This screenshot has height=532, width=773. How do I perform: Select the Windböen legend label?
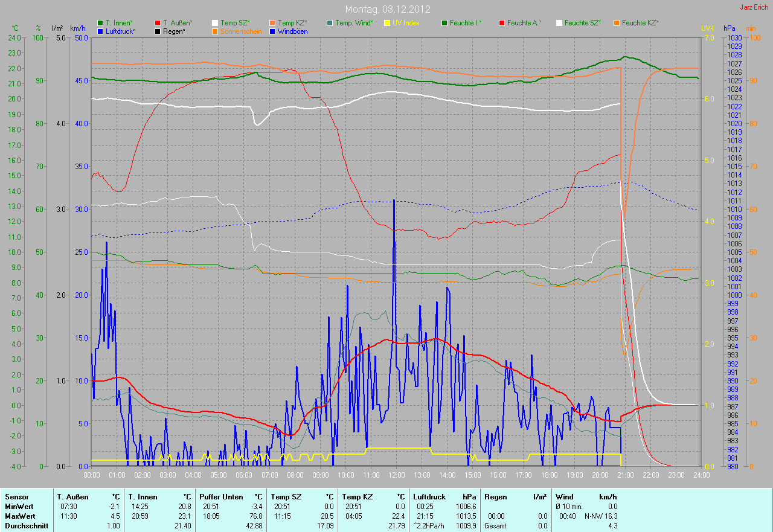(292, 31)
